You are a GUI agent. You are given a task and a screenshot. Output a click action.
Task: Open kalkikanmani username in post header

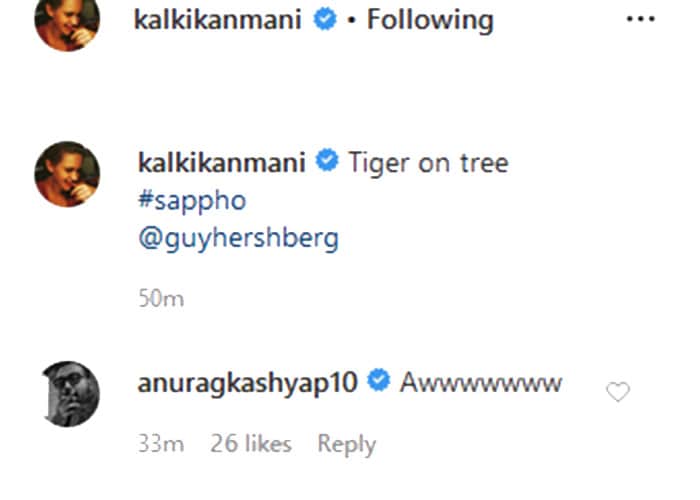tap(219, 20)
